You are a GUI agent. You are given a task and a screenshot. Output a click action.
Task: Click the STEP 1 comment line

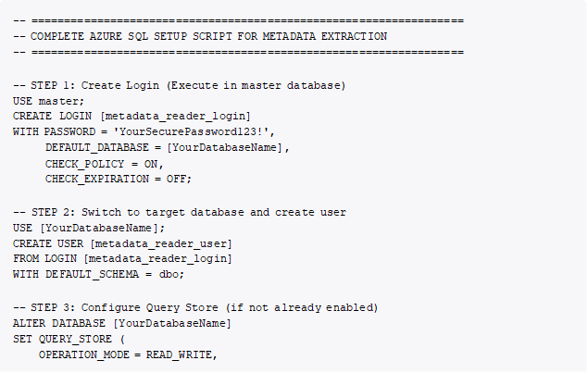point(180,85)
